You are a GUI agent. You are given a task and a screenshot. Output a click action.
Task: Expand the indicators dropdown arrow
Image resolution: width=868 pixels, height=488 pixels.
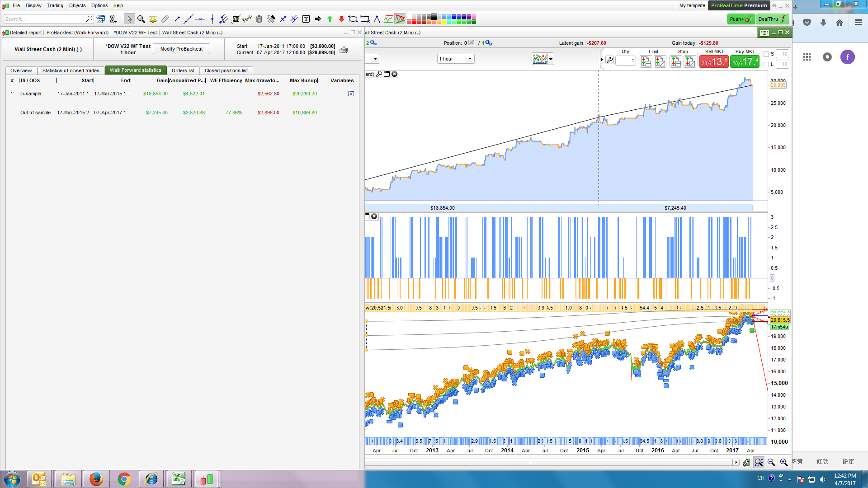click(551, 59)
